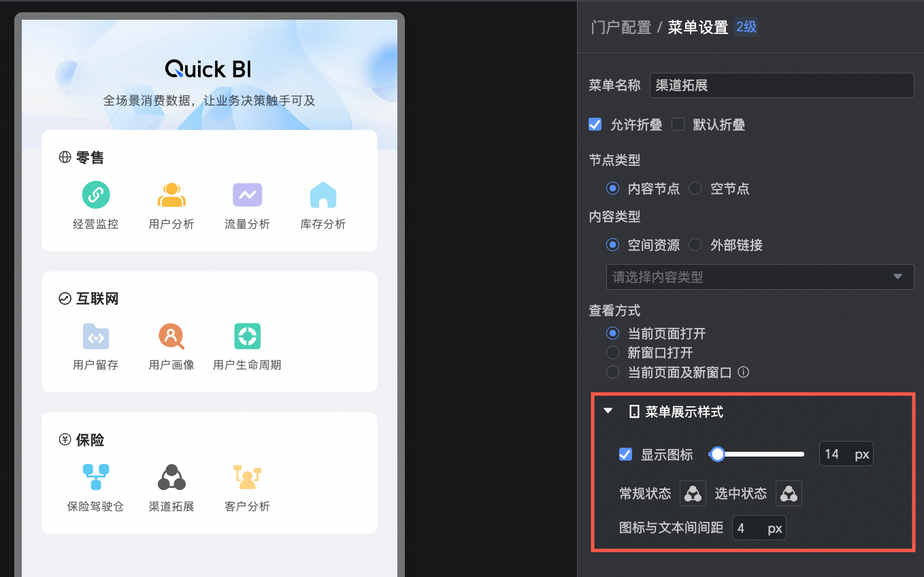Select 新窗口打开 view mode

coord(613,352)
